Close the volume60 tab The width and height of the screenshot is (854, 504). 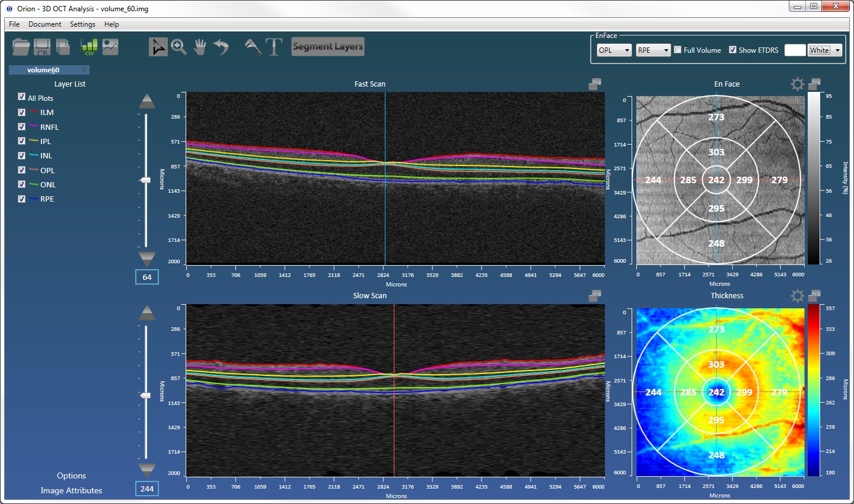click(x=84, y=70)
